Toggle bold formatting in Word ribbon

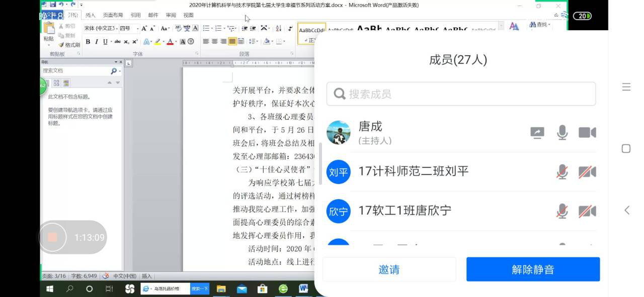coord(88,42)
